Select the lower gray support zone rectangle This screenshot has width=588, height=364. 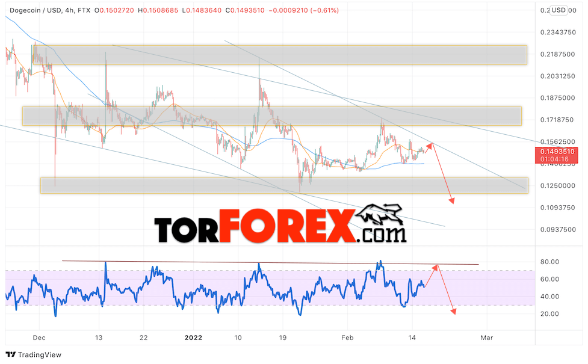coord(284,185)
